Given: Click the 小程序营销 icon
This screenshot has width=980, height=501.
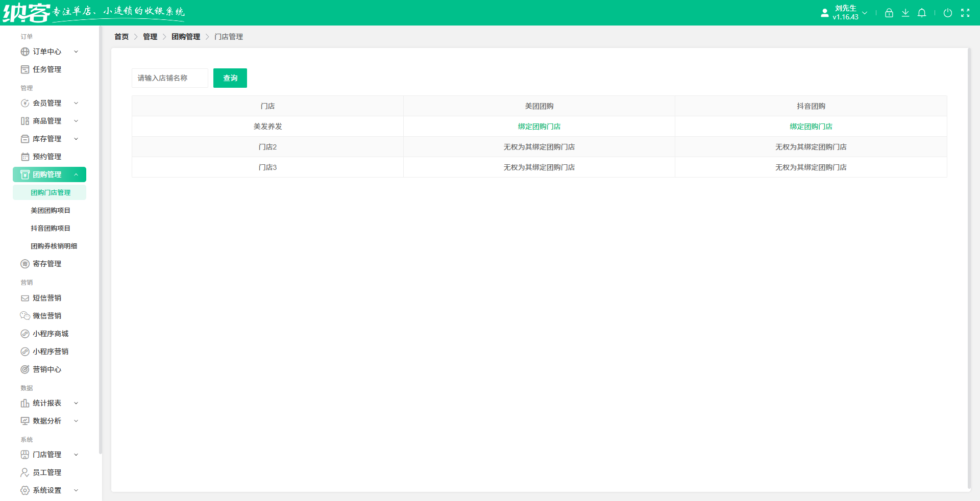Looking at the screenshot, I should point(25,352).
